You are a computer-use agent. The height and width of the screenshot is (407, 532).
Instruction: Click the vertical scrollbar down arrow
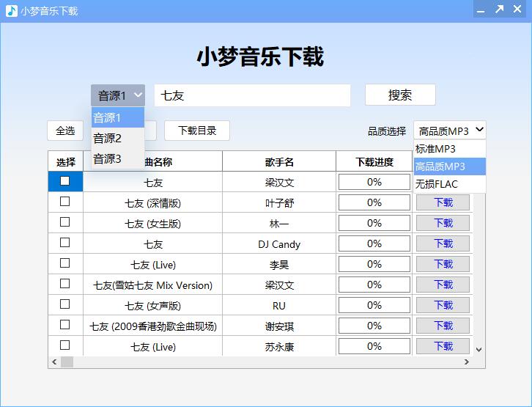[x=479, y=350]
